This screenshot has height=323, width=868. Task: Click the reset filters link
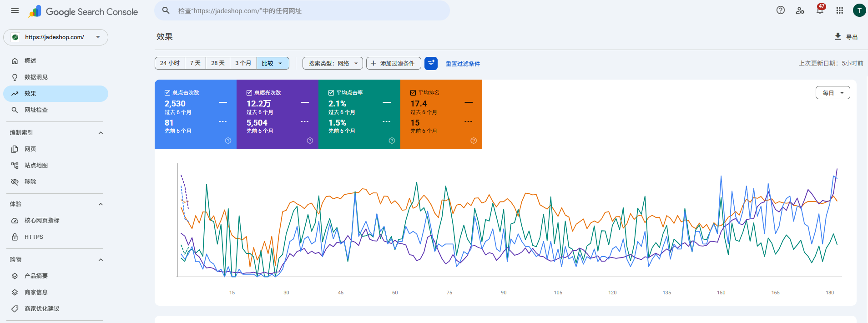click(x=463, y=64)
